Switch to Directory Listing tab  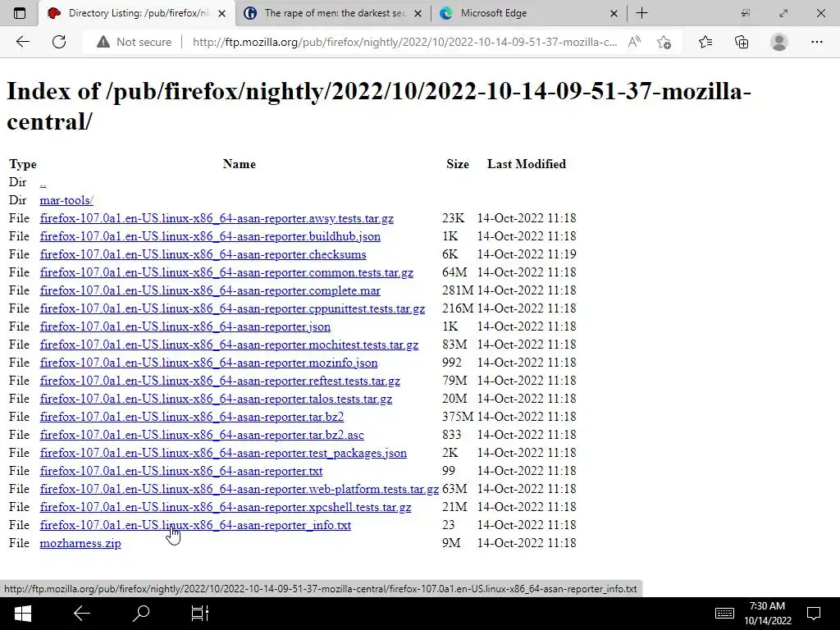click(137, 13)
